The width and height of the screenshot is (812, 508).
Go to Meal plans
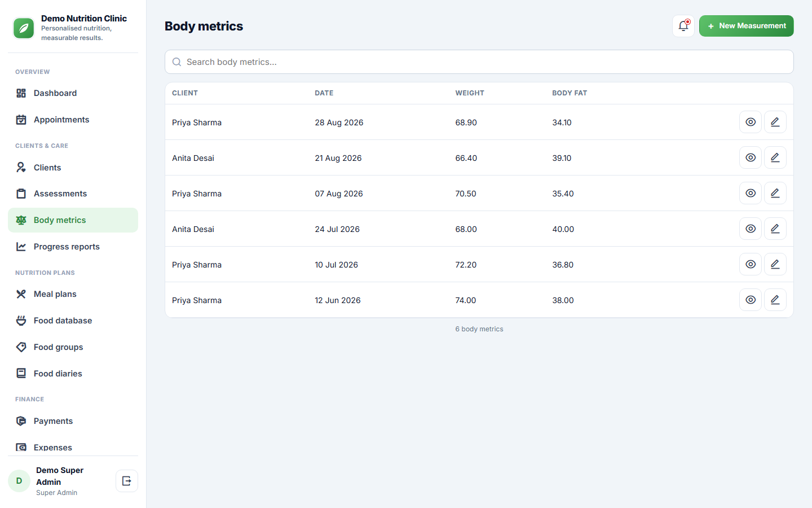(x=73, y=294)
